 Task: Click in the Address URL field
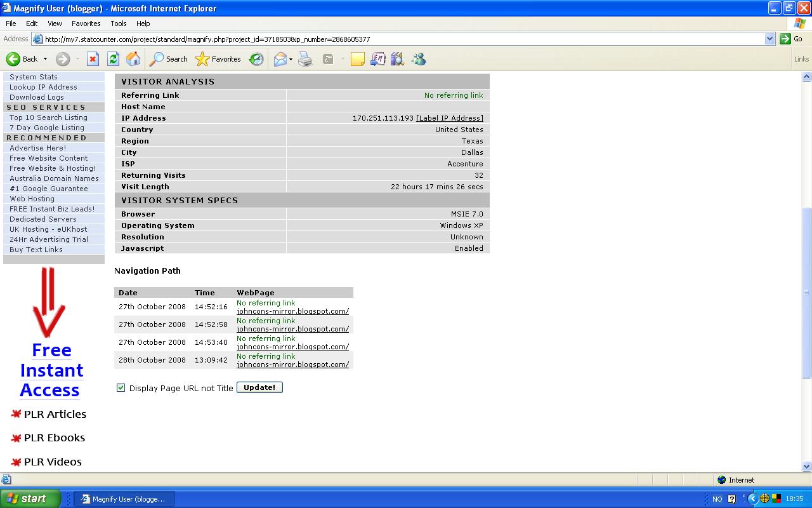pyautogui.click(x=403, y=39)
